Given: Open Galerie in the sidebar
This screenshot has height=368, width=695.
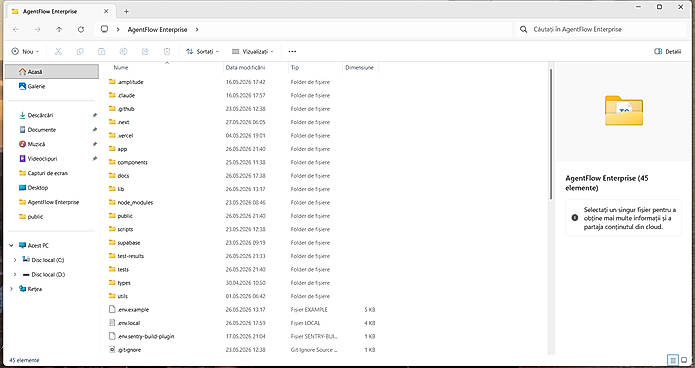Looking at the screenshot, I should [51, 86].
